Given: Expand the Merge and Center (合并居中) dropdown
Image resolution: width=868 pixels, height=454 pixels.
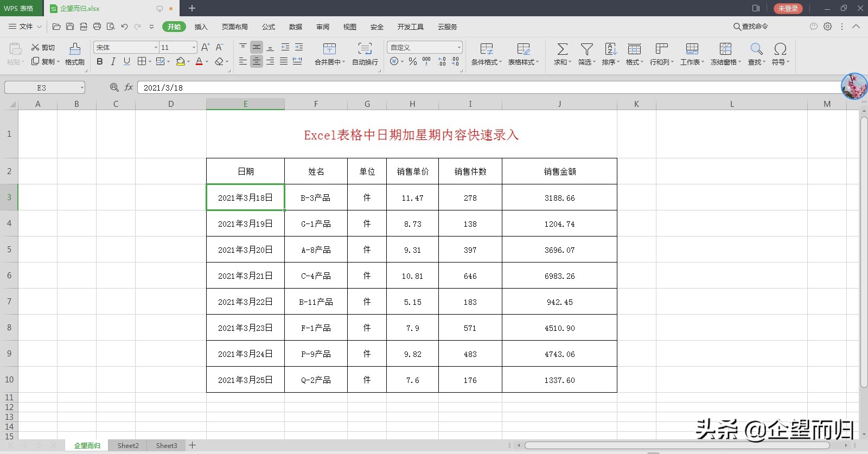Looking at the screenshot, I should tap(344, 62).
